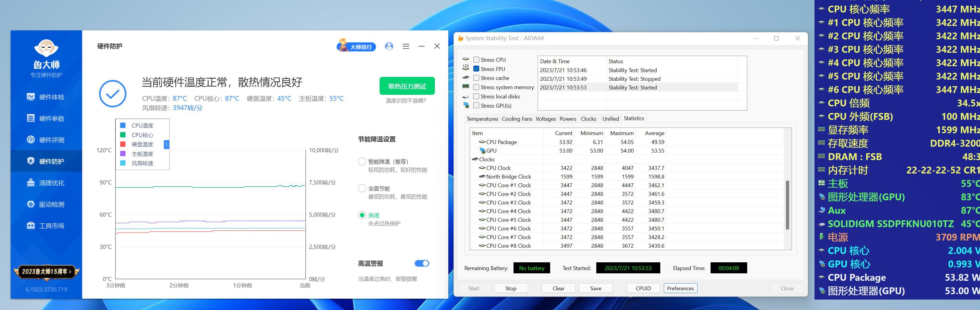Open the Clocks tab

point(588,119)
